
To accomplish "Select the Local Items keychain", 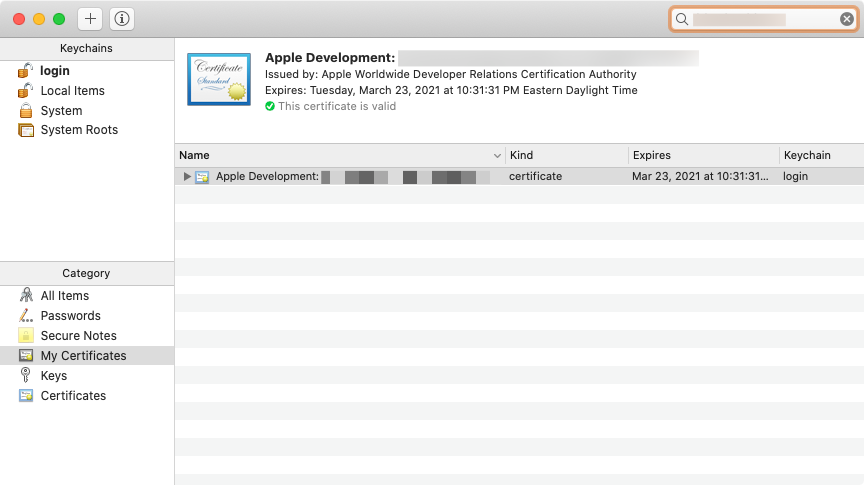I will coord(72,91).
